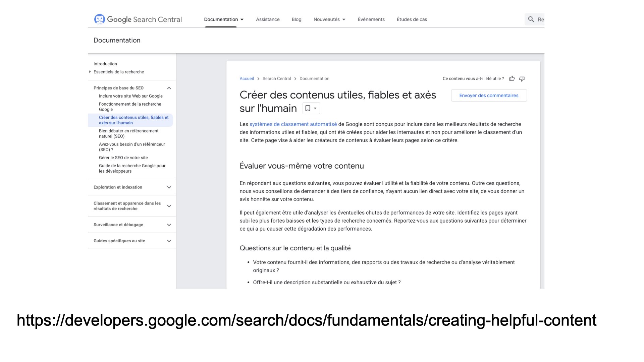The width and height of the screenshot is (644, 362).
Task: Click the developers.google.com URL text
Action: [x=307, y=320]
